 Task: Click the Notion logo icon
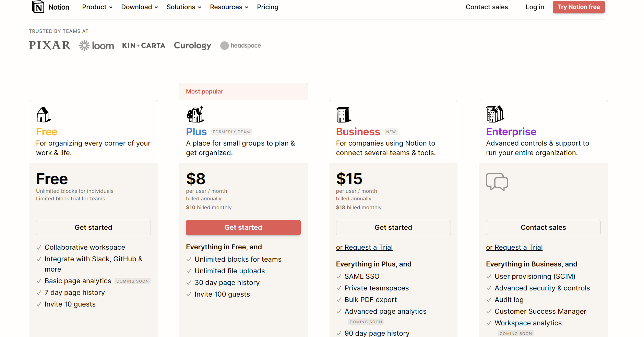pos(38,7)
